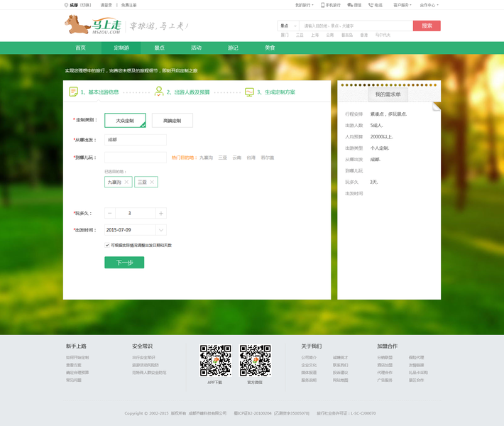Image resolution: width=504 pixels, height=426 pixels.
Task: Click the empty 到哪儿玩 input
Action: pyautogui.click(x=136, y=158)
